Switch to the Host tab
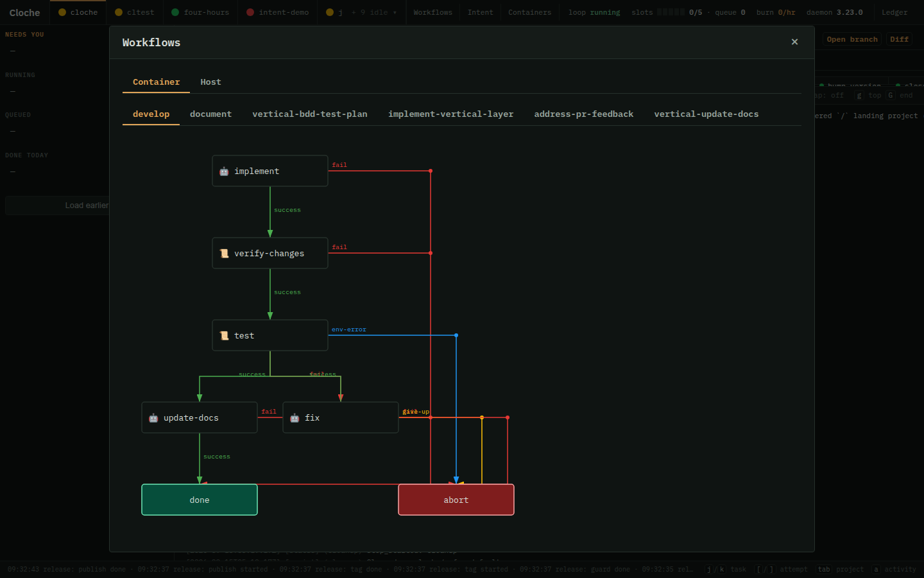 click(x=210, y=82)
